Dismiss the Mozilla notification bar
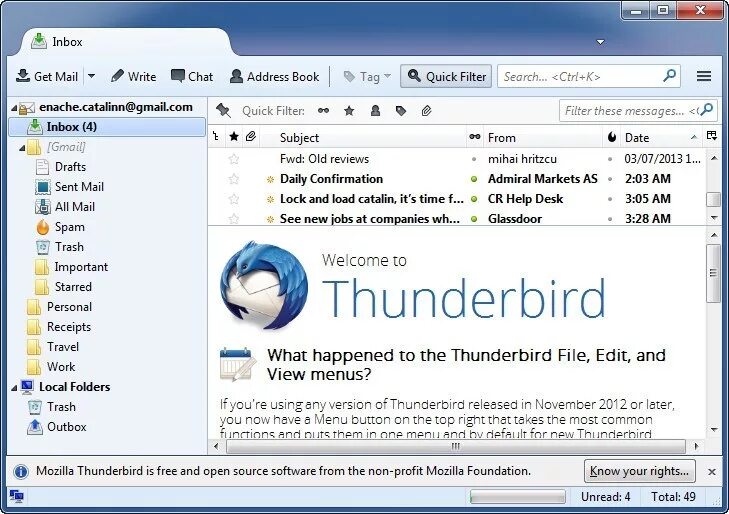This screenshot has width=729, height=514. tap(712, 472)
